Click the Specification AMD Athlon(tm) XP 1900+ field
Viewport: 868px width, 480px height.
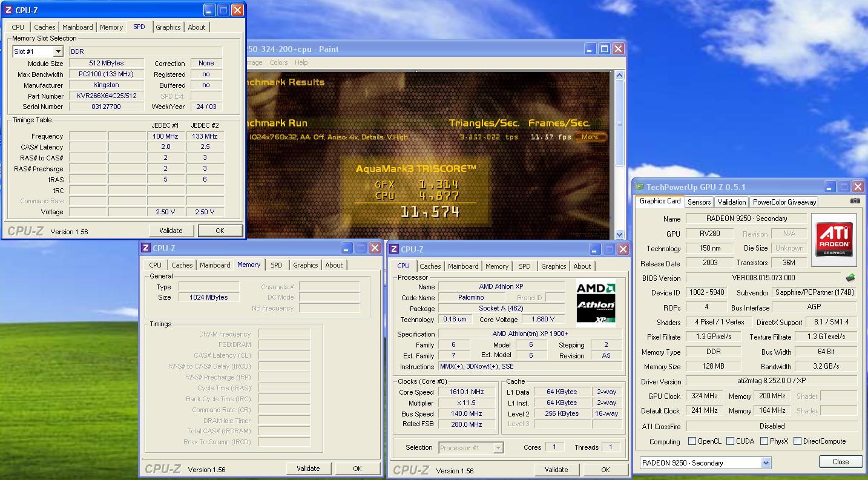(x=530, y=334)
